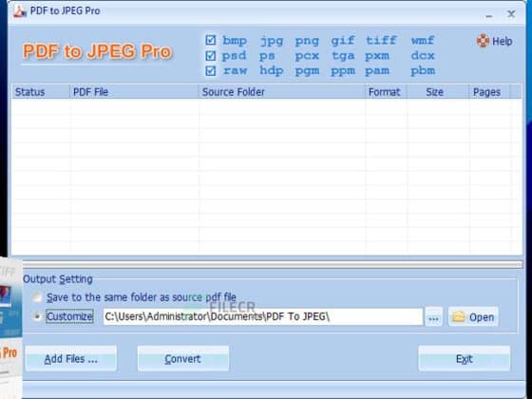Select the wmf format label
532x399 pixels.
pos(423,40)
